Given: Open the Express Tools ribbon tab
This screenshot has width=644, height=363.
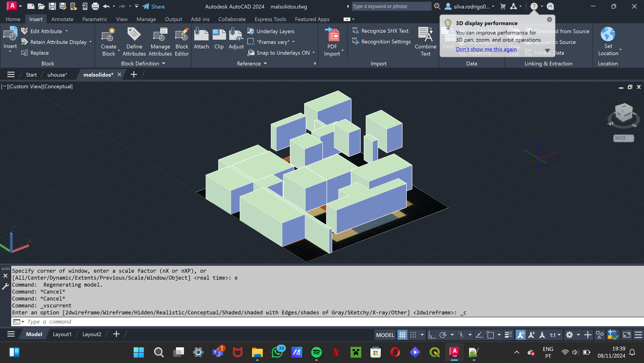Looking at the screenshot, I should pyautogui.click(x=270, y=19).
